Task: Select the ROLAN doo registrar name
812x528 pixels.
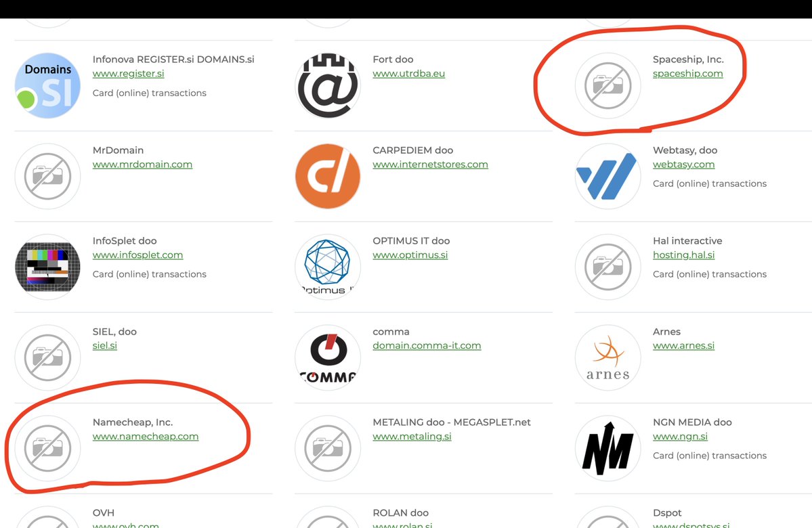Action: pyautogui.click(x=401, y=513)
